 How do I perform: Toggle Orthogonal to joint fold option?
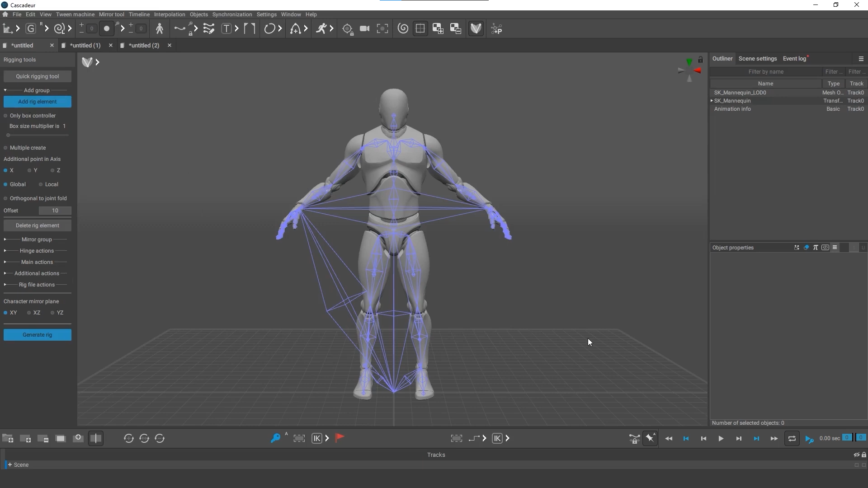[x=6, y=198]
